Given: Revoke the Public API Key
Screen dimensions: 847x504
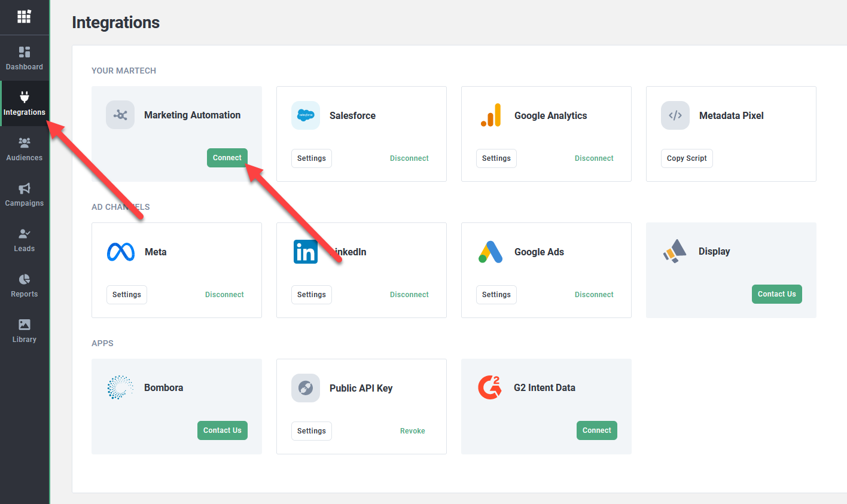Looking at the screenshot, I should (x=413, y=431).
